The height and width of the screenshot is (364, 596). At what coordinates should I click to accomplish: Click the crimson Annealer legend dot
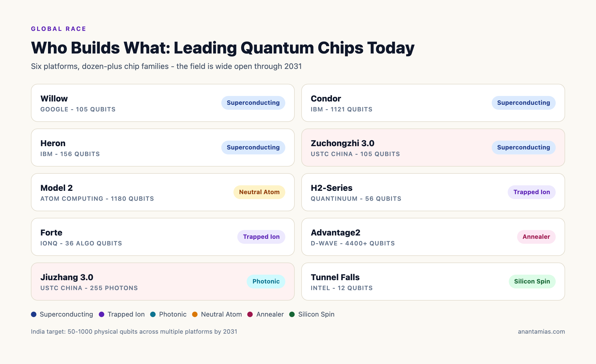(x=250, y=314)
